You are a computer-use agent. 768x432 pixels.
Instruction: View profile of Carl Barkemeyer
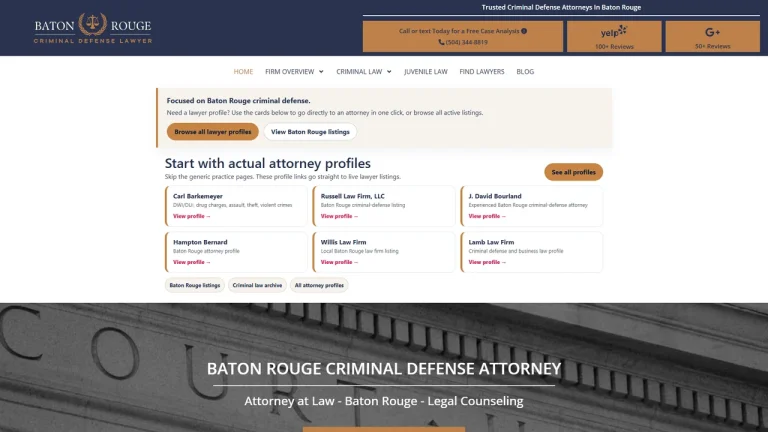tap(192, 216)
